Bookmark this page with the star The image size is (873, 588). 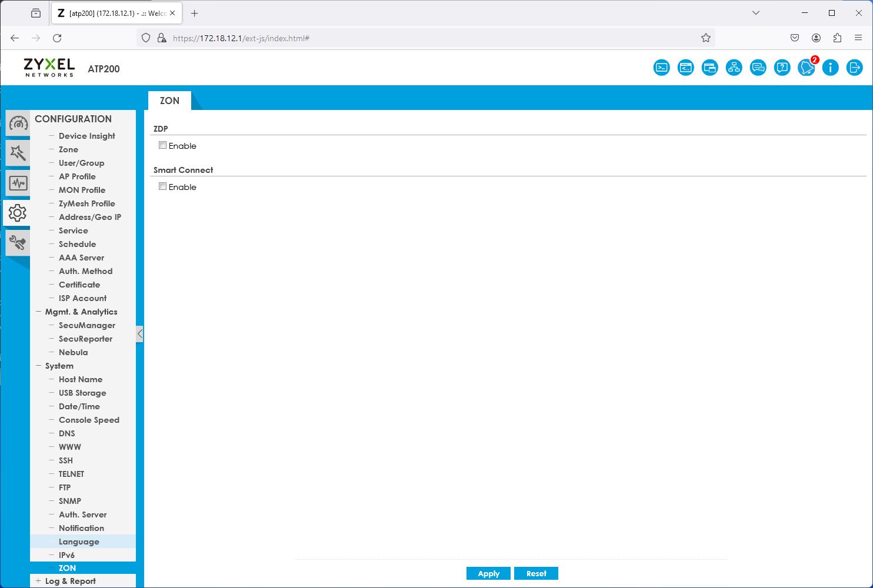(x=706, y=38)
